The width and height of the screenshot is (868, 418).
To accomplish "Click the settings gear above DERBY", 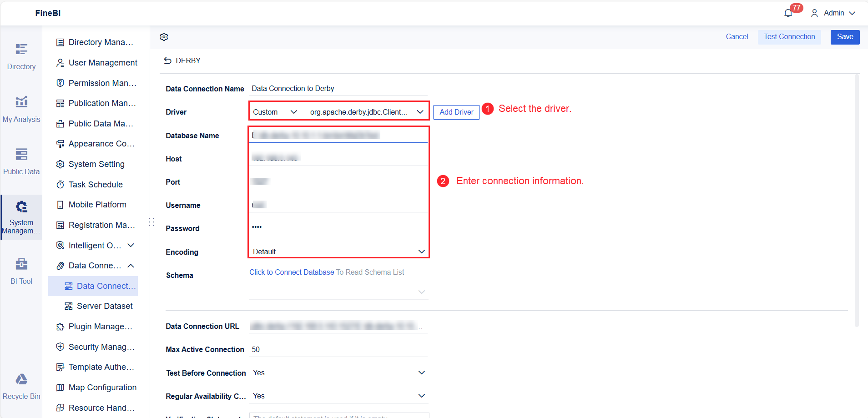I will pos(164,37).
